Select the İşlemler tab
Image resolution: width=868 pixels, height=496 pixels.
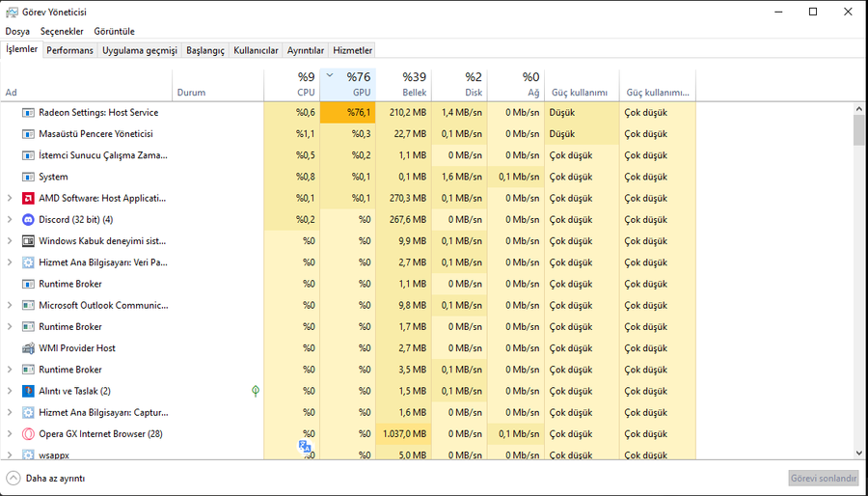21,49
